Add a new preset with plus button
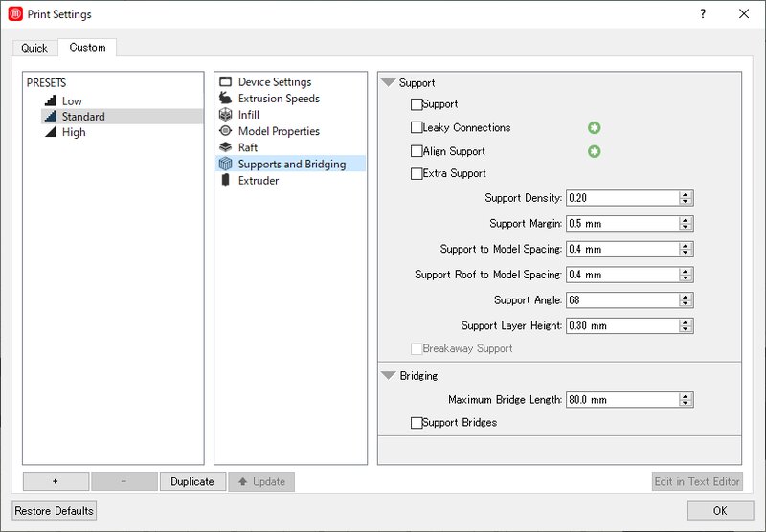 click(x=56, y=481)
